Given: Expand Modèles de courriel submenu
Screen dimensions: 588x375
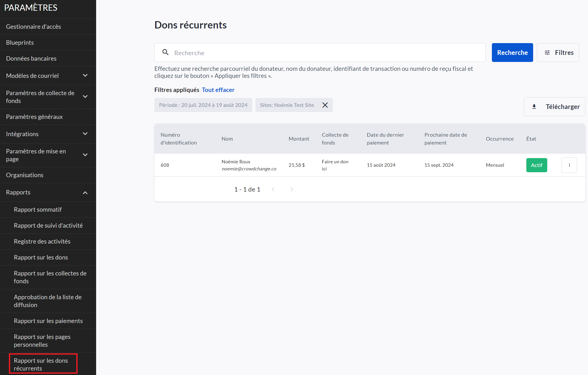Looking at the screenshot, I should click(85, 76).
